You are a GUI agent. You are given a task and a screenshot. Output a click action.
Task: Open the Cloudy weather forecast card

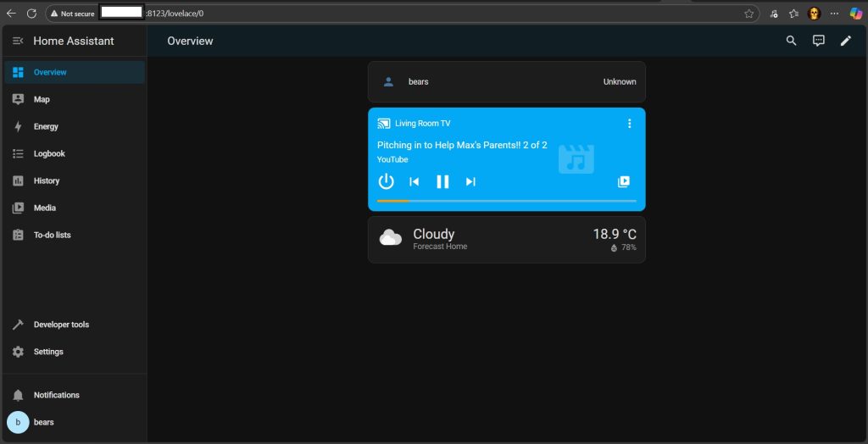tap(507, 240)
